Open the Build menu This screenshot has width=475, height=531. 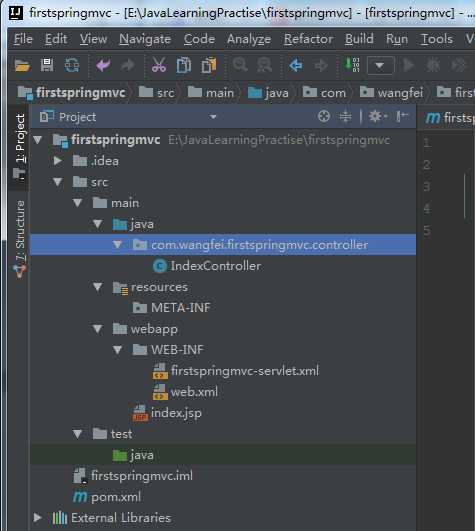tap(359, 39)
